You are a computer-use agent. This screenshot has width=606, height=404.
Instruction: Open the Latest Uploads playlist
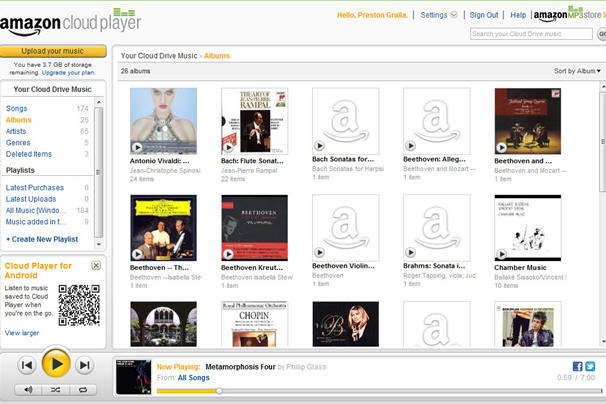[x=31, y=199]
